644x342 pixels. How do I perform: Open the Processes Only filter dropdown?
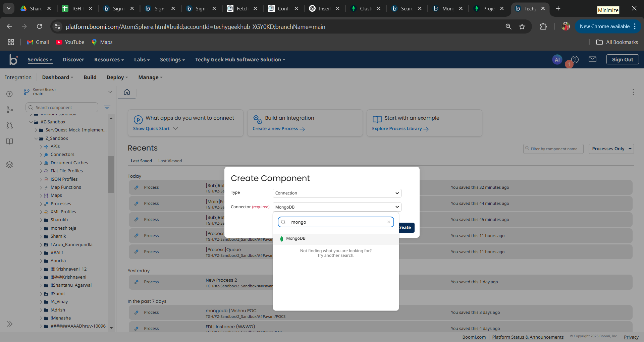point(611,149)
